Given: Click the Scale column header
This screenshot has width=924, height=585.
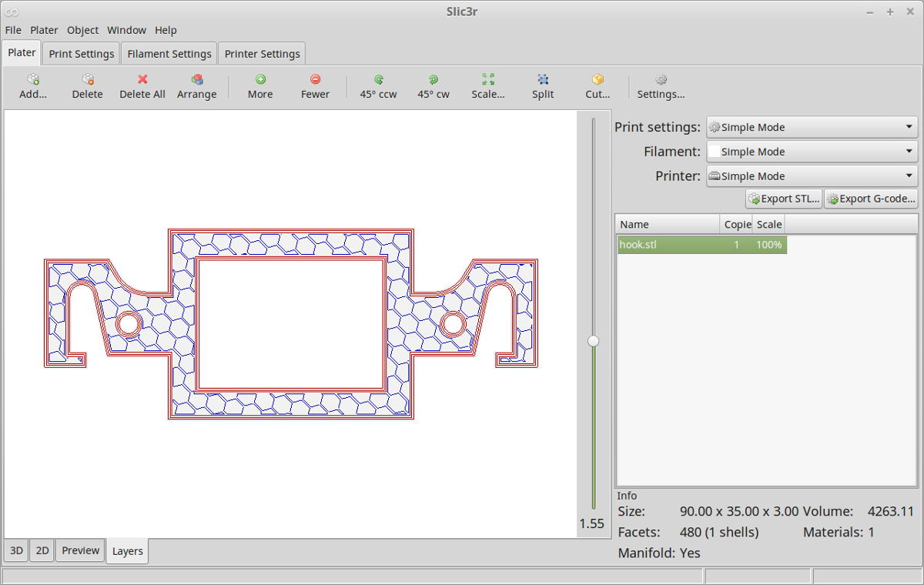Looking at the screenshot, I should point(768,224).
